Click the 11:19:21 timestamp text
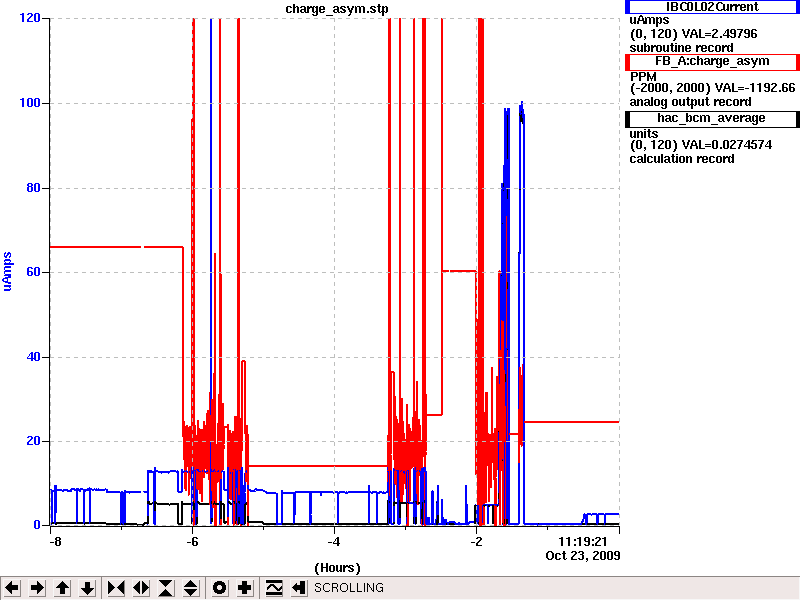Screen dimensions: 800x600 tap(582, 542)
